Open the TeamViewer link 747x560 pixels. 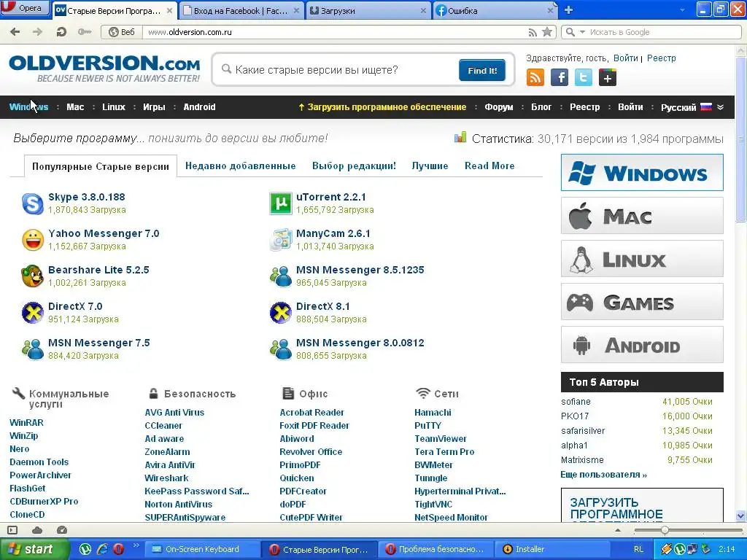point(440,438)
